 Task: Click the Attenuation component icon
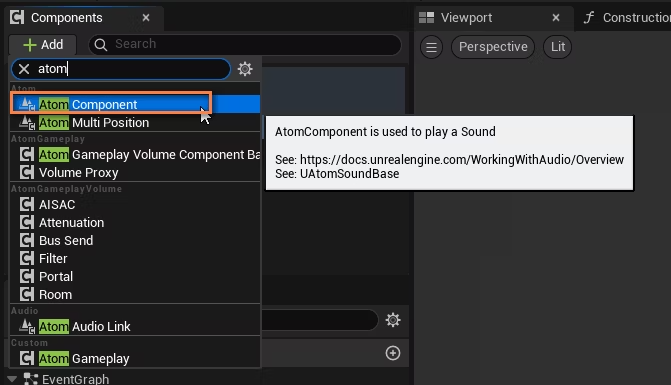[x=27, y=222]
